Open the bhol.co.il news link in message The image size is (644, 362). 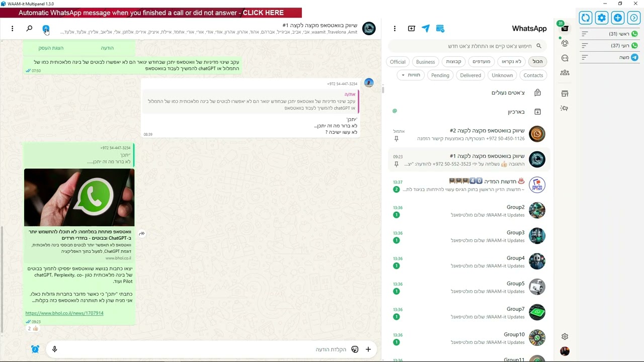coord(64,313)
